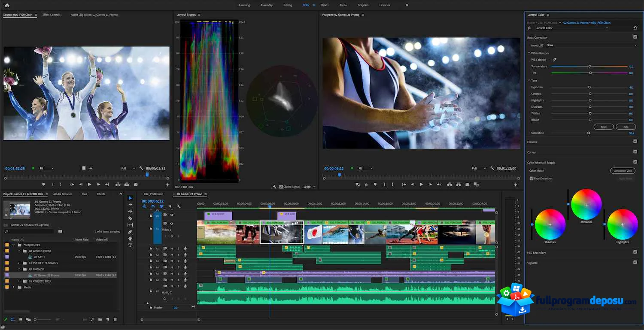Click the Home icon at top left
This screenshot has width=644, height=330.
[7, 5]
